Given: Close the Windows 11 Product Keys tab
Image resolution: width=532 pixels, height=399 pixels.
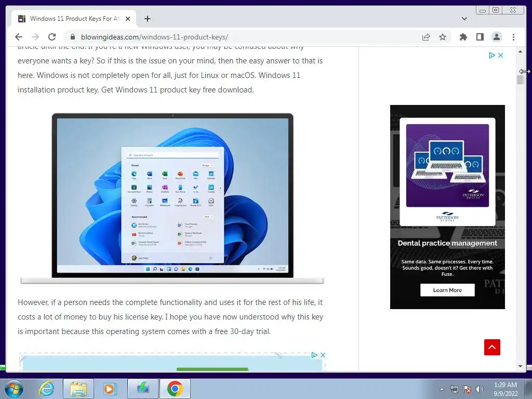Looking at the screenshot, I should (128, 19).
